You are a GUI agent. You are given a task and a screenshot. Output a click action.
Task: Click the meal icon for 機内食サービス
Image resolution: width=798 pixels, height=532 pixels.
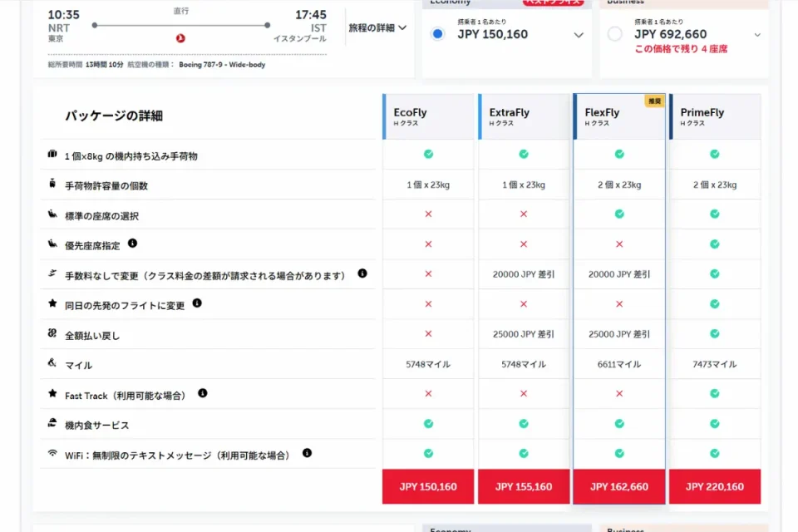coord(52,422)
